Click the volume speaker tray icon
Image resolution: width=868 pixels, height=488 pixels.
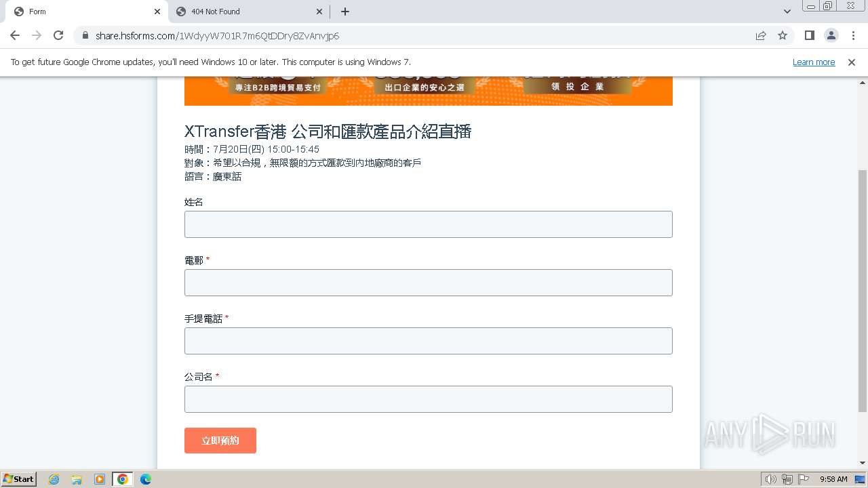tap(770, 479)
